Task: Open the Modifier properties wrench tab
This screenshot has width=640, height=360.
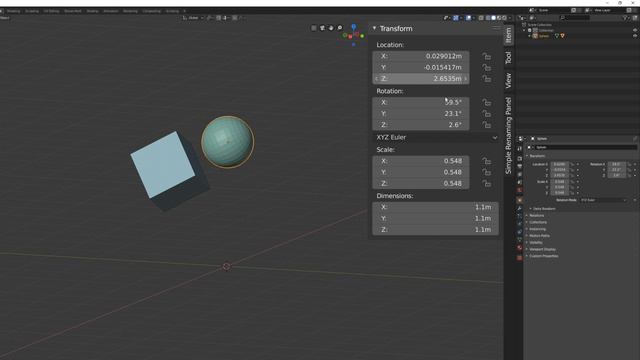Action: click(520, 209)
